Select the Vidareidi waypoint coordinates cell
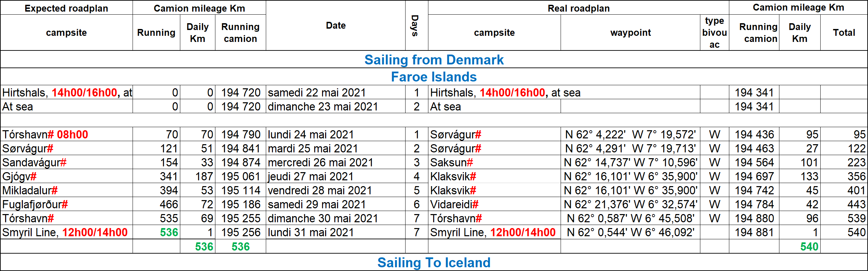Screen dimensions: 868x271 pos(630,205)
